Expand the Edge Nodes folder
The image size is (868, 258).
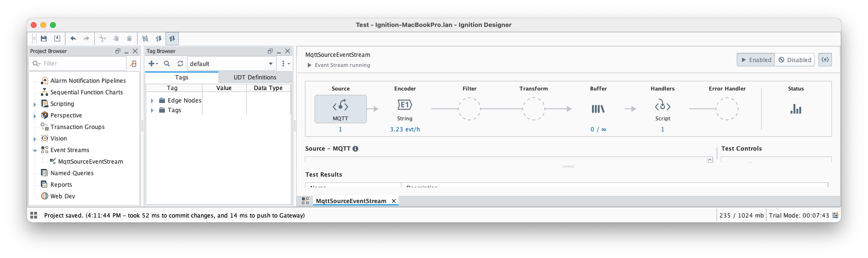point(152,101)
